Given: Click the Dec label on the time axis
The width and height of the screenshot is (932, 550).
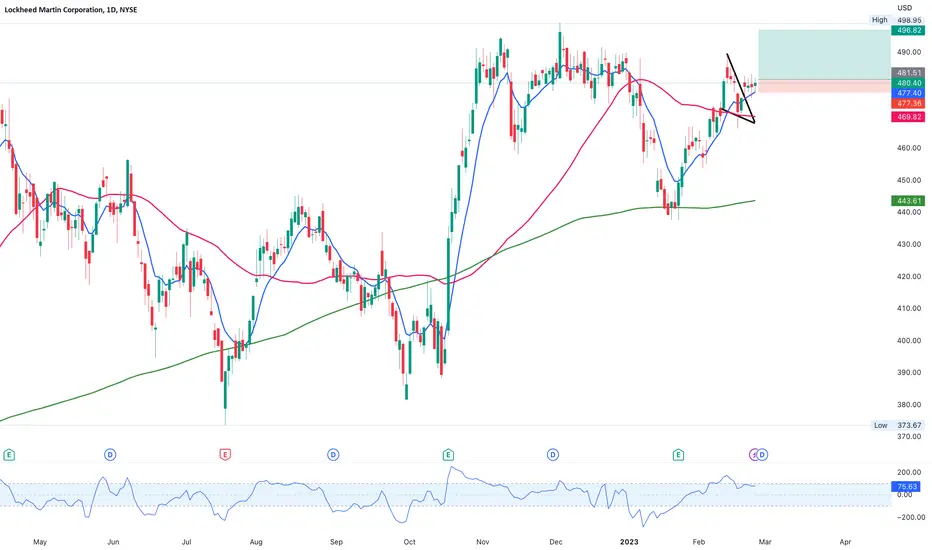Looking at the screenshot, I should (x=556, y=542).
